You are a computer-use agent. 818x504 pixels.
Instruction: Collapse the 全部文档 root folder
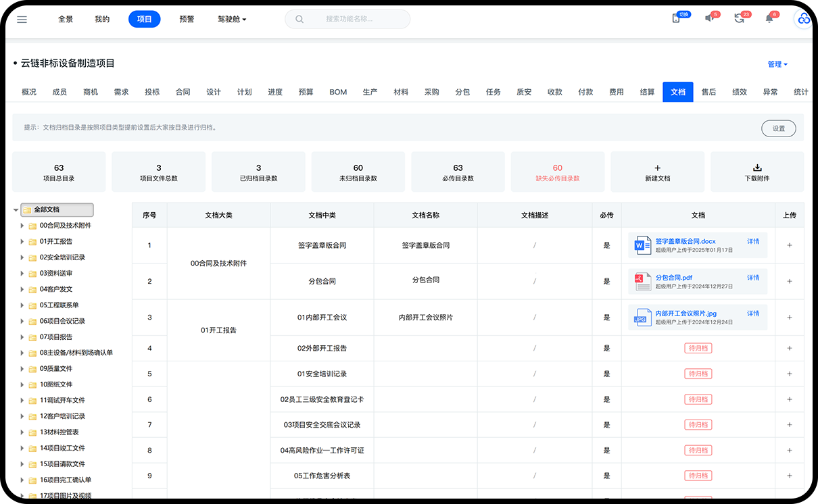pyautogui.click(x=16, y=210)
